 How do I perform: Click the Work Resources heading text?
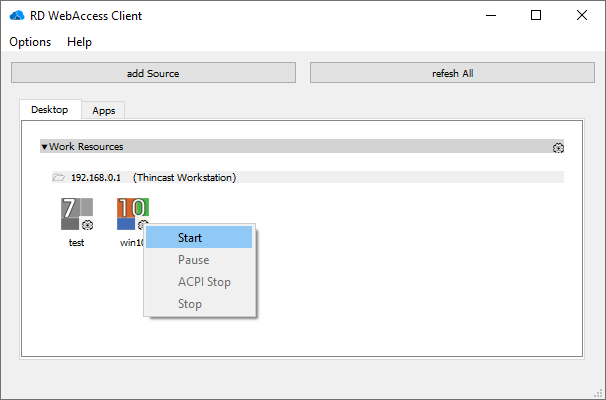click(86, 146)
